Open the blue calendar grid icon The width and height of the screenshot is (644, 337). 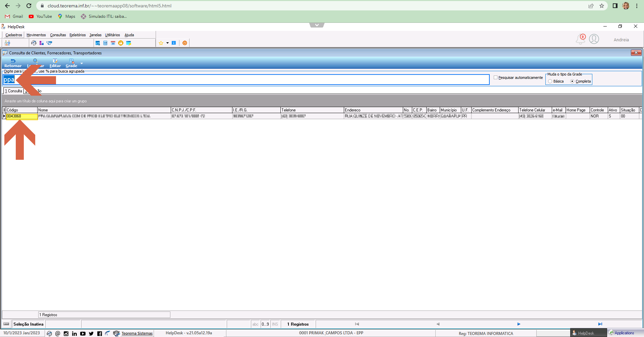pyautogui.click(x=98, y=43)
